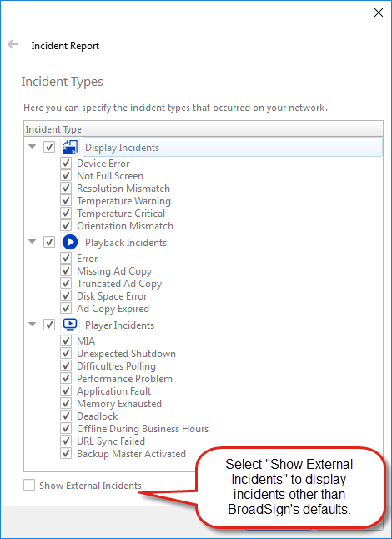Click the Playback Incidents play icon
The height and width of the screenshot is (539, 392).
tap(70, 242)
